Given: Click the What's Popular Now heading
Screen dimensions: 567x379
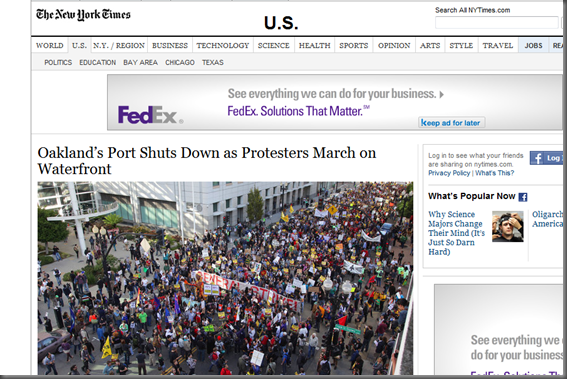Looking at the screenshot, I should coord(472,196).
